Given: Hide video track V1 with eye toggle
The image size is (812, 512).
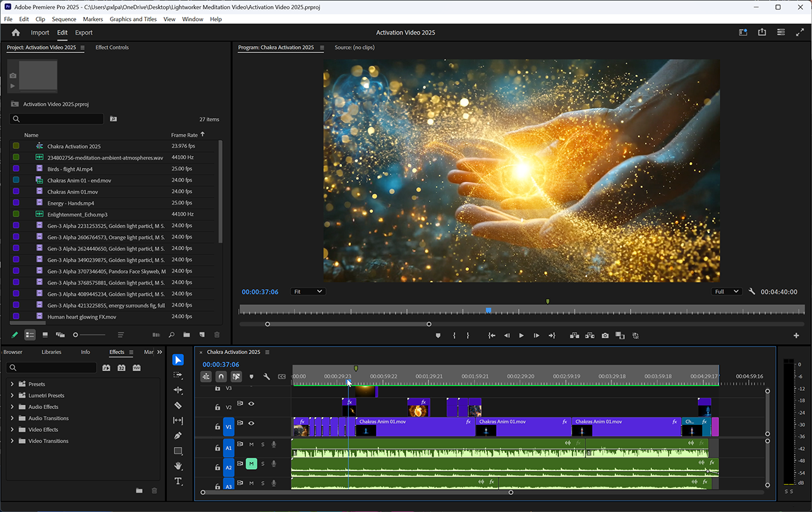Looking at the screenshot, I should coord(251,424).
